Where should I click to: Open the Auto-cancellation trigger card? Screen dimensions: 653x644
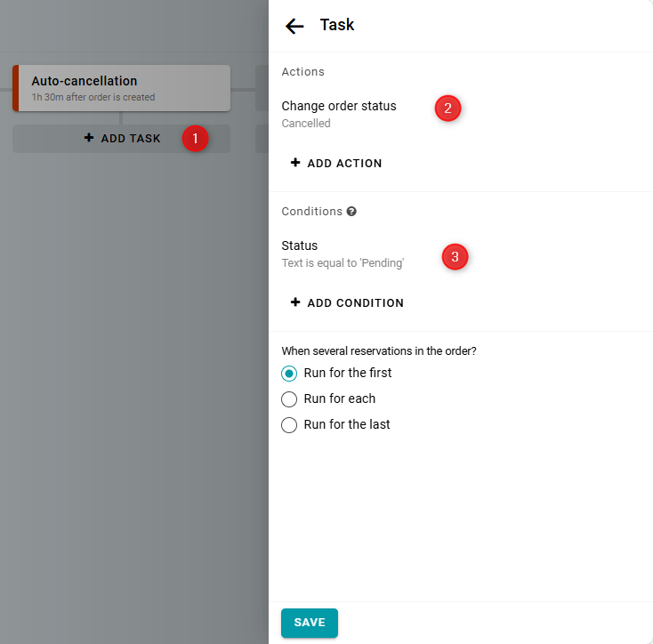(122, 88)
